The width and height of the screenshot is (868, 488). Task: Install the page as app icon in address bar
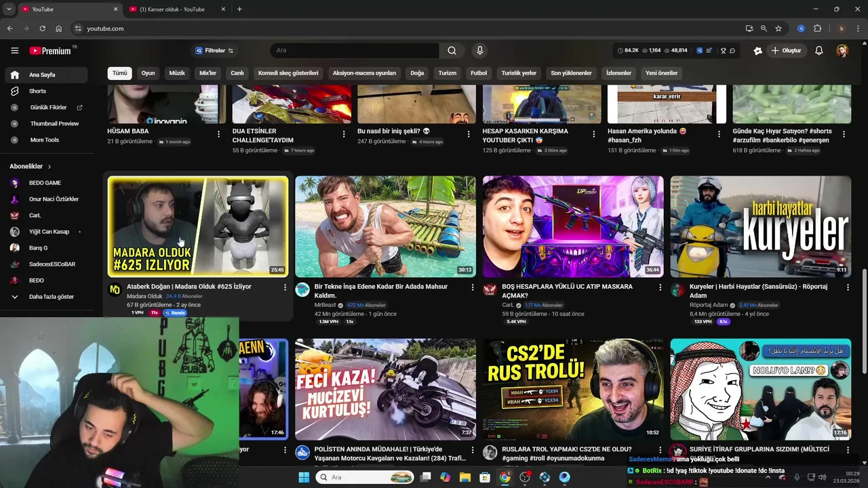pyautogui.click(x=749, y=28)
